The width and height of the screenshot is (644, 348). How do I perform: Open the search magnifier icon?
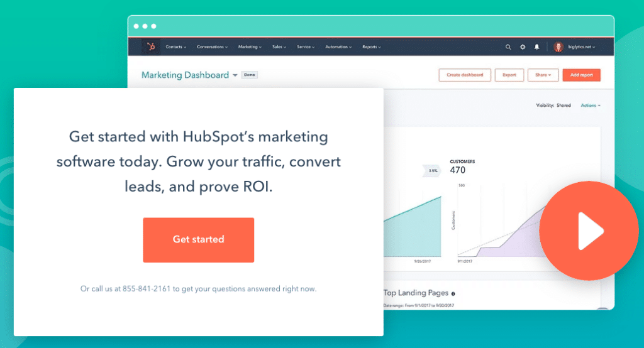pos(508,46)
